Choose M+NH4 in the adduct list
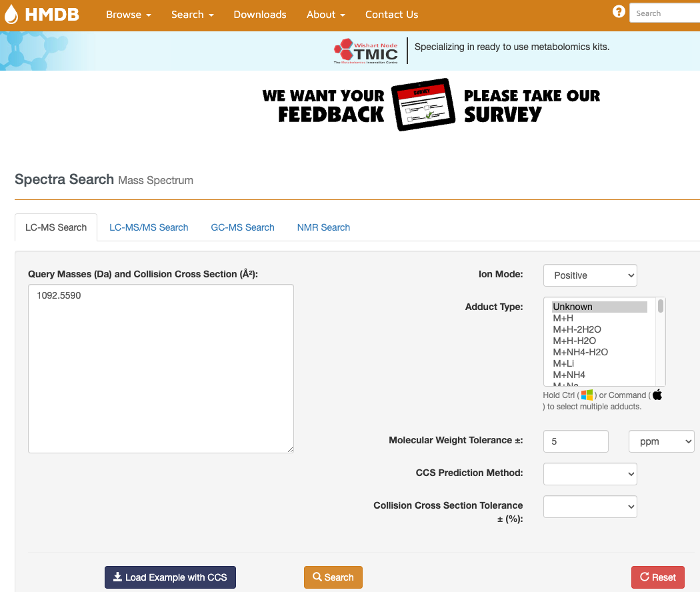The width and height of the screenshot is (700, 592). point(569,375)
